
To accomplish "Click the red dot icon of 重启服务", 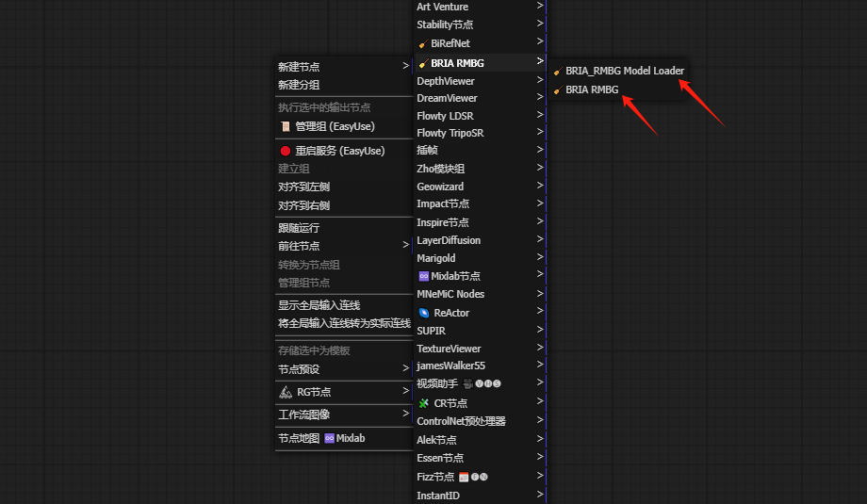I will 286,151.
